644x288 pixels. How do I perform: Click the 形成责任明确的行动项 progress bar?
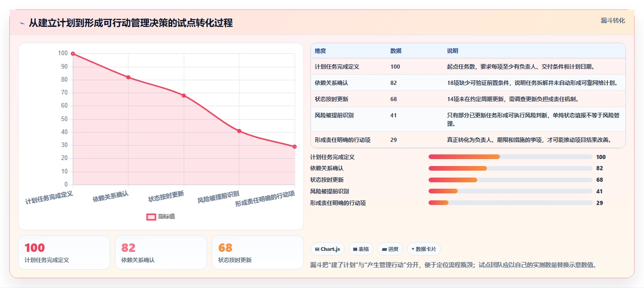point(511,203)
